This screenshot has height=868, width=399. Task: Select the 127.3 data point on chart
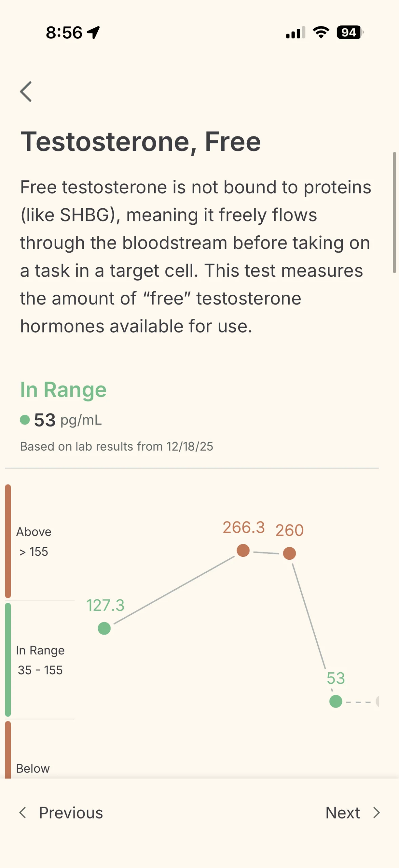104,628
